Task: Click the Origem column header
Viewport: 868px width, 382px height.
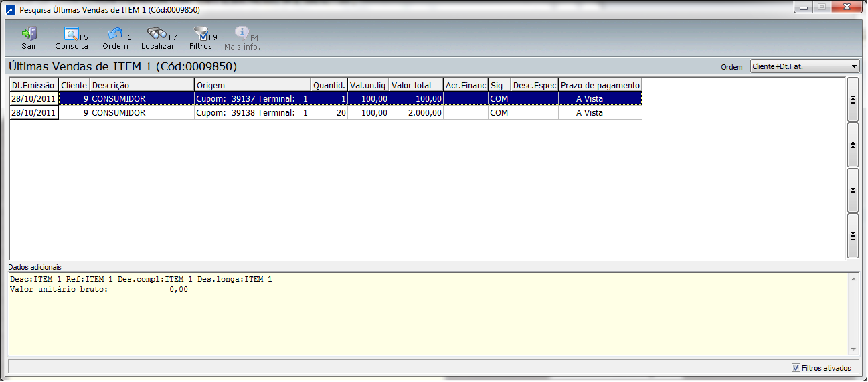Action: point(252,85)
